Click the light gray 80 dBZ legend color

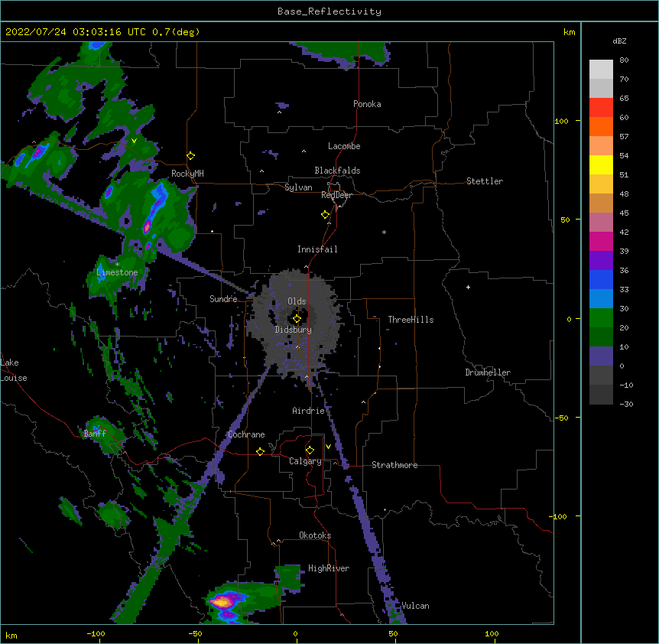(601, 69)
